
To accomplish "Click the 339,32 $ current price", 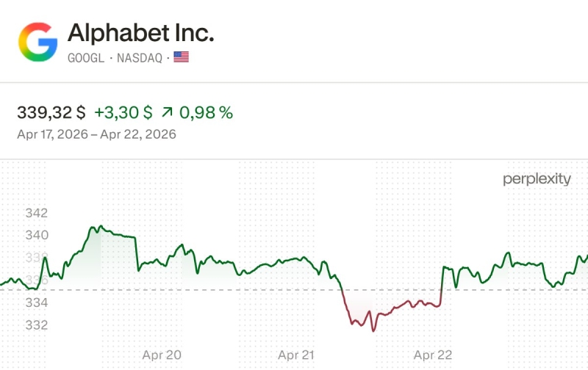I will (x=51, y=112).
